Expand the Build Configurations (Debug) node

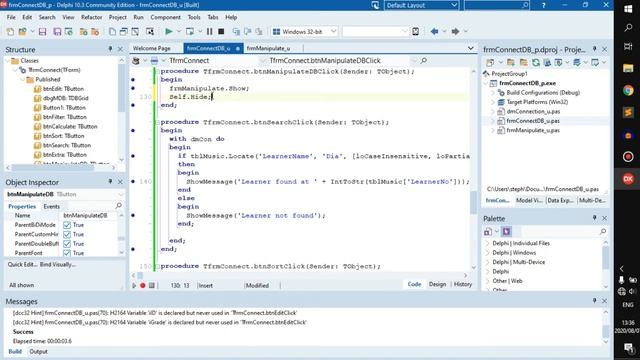(x=493, y=93)
